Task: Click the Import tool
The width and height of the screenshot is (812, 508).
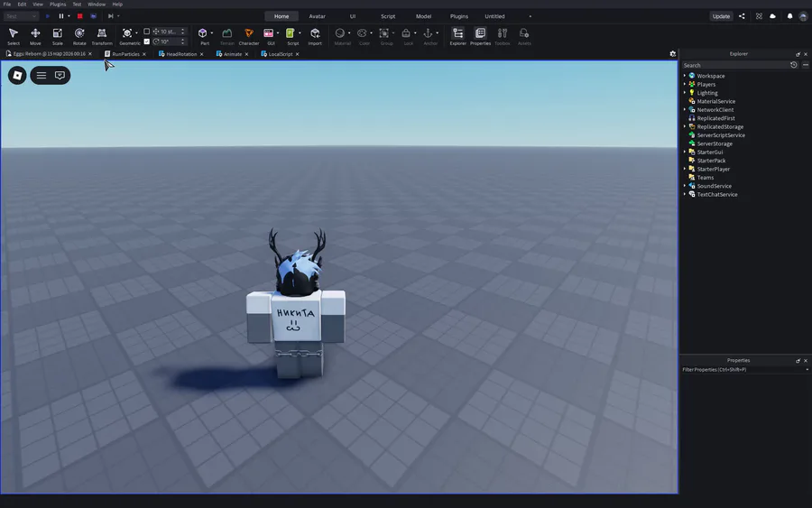Action: (315, 36)
